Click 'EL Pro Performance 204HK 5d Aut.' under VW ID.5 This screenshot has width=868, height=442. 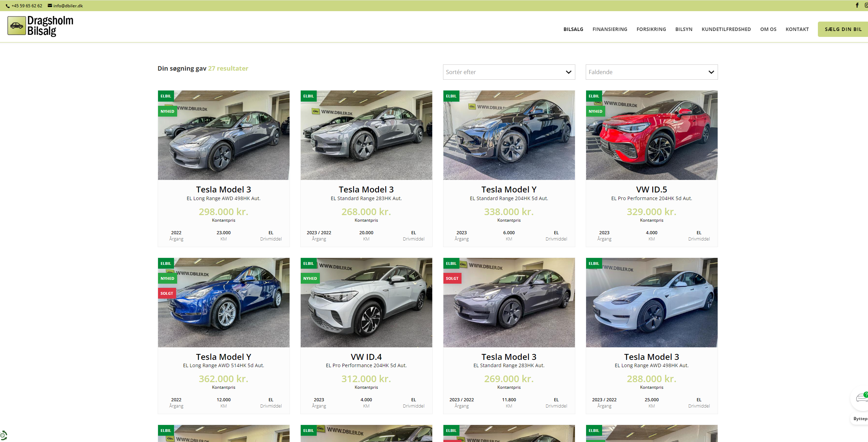652,198
